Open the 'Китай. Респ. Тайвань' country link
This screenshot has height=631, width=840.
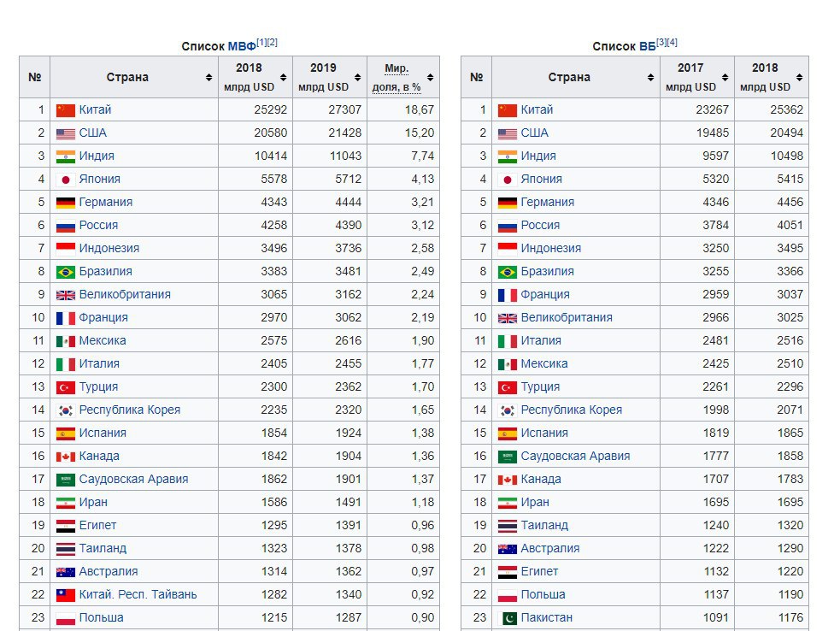[138, 595]
